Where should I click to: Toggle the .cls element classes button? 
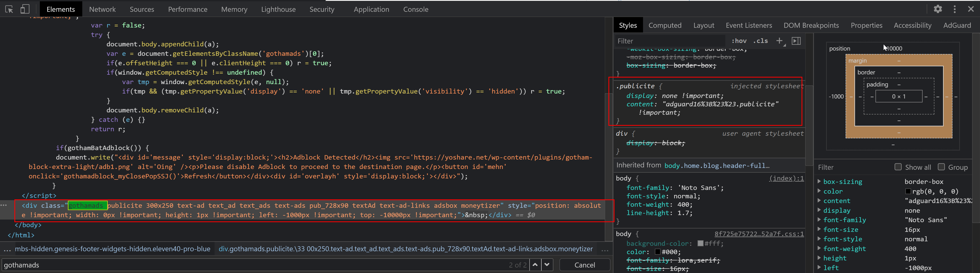point(760,41)
